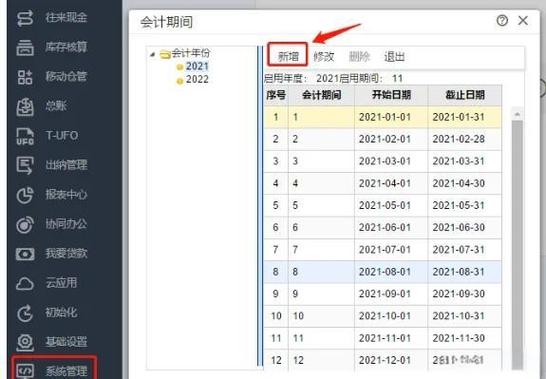Click the scrollbar up arrow
The height and width of the screenshot is (379, 546).
(517, 114)
